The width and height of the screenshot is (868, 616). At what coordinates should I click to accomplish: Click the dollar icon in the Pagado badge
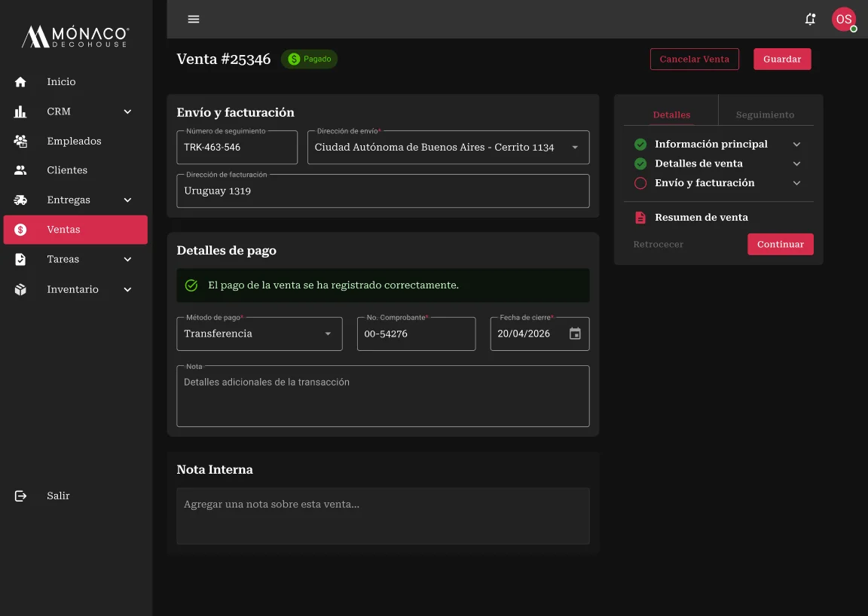[x=294, y=59]
